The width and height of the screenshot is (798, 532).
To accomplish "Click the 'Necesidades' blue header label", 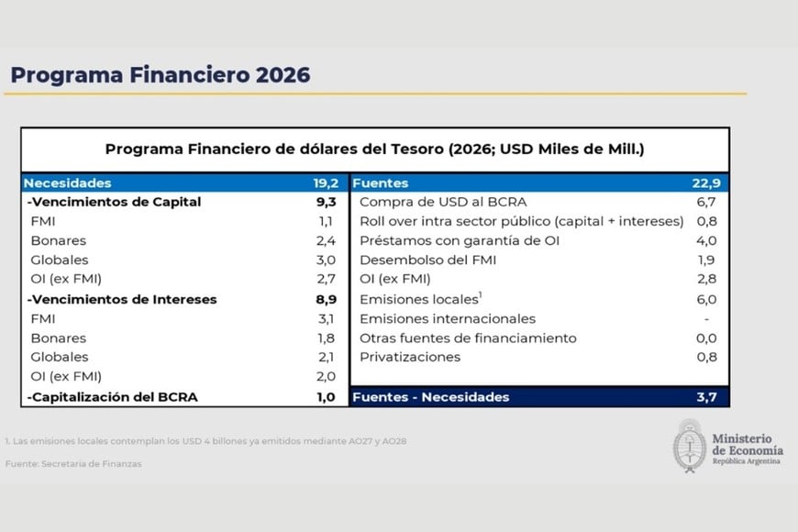I will point(67,183).
